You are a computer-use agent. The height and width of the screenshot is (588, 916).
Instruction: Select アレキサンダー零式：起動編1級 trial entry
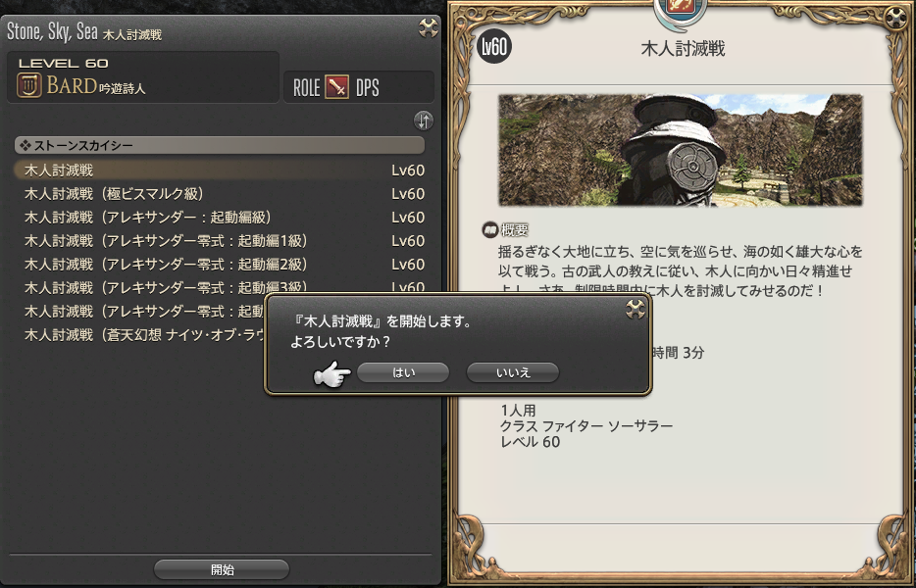pos(220,240)
